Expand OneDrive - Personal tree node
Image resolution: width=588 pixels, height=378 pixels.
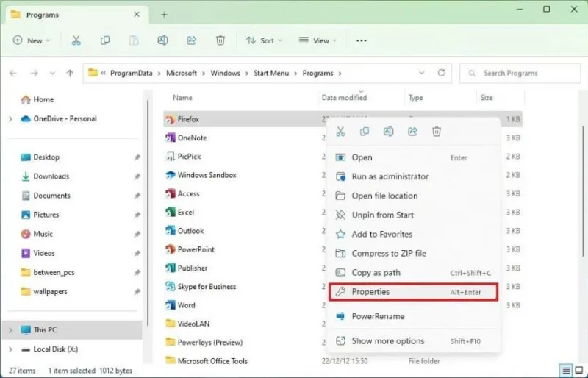click(x=10, y=119)
